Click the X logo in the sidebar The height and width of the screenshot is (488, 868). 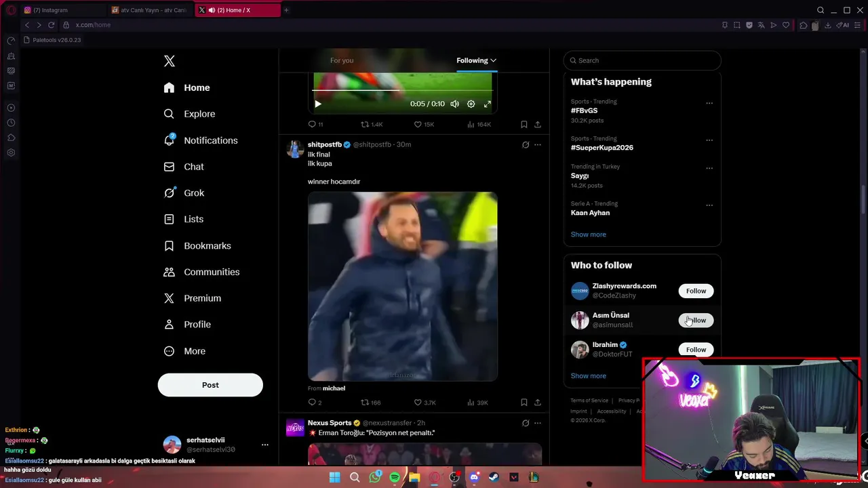(x=170, y=61)
